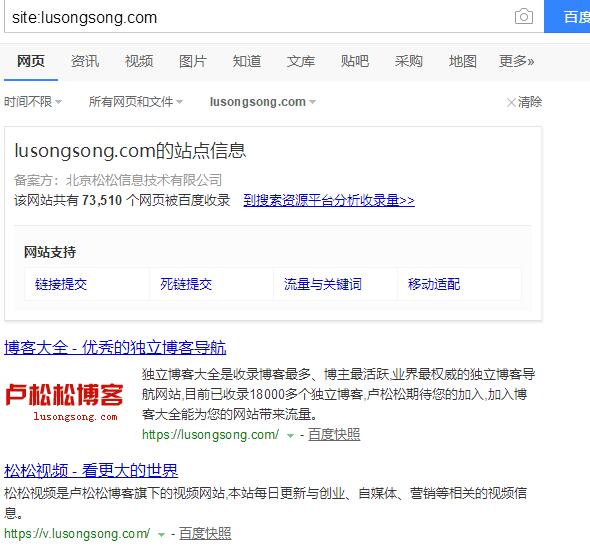Open the 松松视频 - 看更大的世界 result
The width and height of the screenshot is (590, 560).
point(91,471)
